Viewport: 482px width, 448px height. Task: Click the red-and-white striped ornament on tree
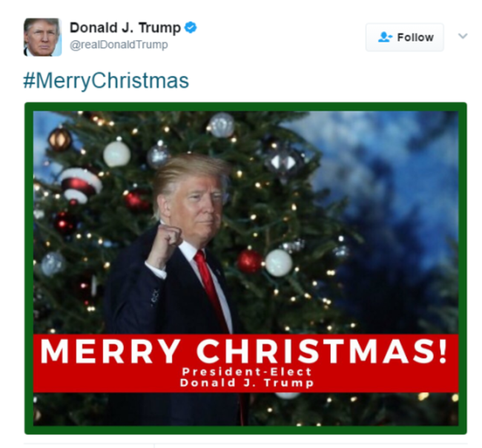[x=81, y=185]
